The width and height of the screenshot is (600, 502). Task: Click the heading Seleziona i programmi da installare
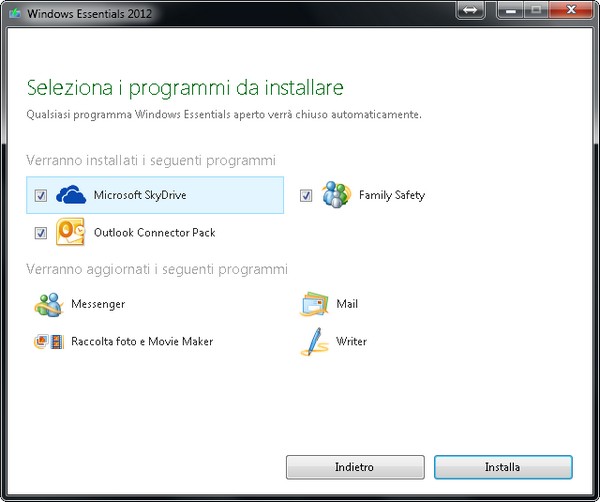click(185, 88)
